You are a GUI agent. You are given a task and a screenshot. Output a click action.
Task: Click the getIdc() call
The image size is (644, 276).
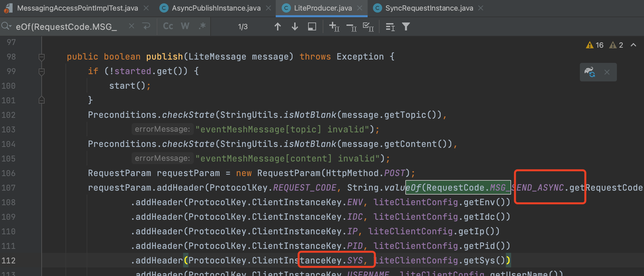484,217
